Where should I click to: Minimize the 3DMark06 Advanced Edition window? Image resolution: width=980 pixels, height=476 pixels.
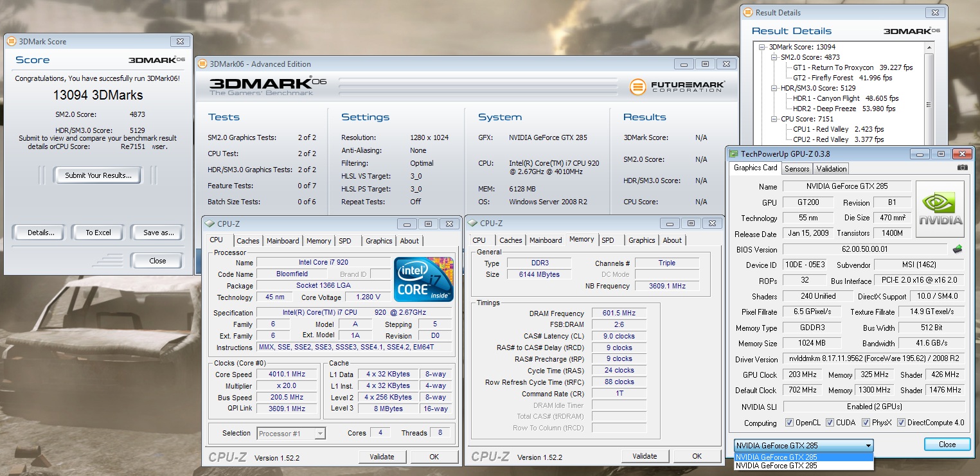point(685,64)
